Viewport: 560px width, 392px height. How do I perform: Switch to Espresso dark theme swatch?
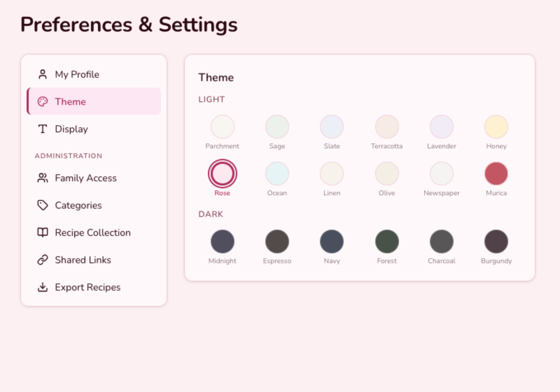(x=277, y=241)
